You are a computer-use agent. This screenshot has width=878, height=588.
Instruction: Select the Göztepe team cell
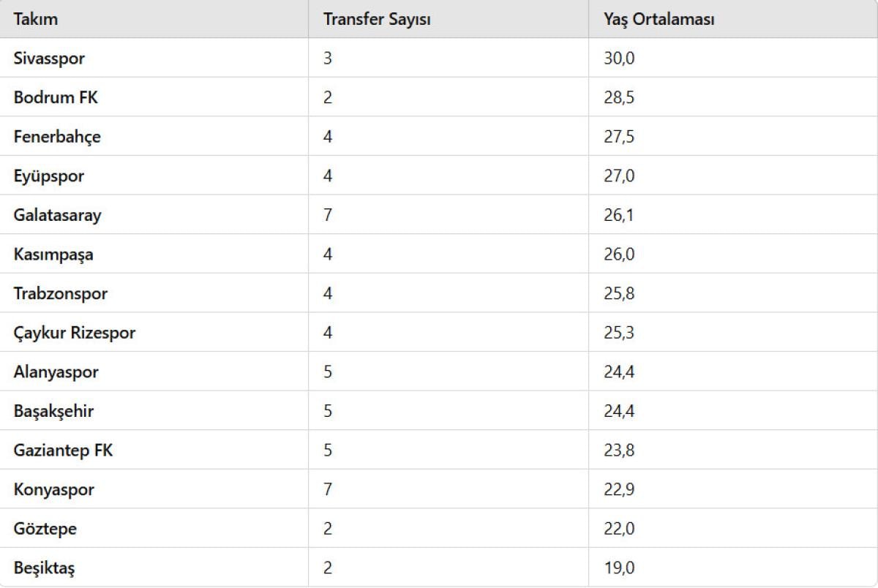[45, 529]
